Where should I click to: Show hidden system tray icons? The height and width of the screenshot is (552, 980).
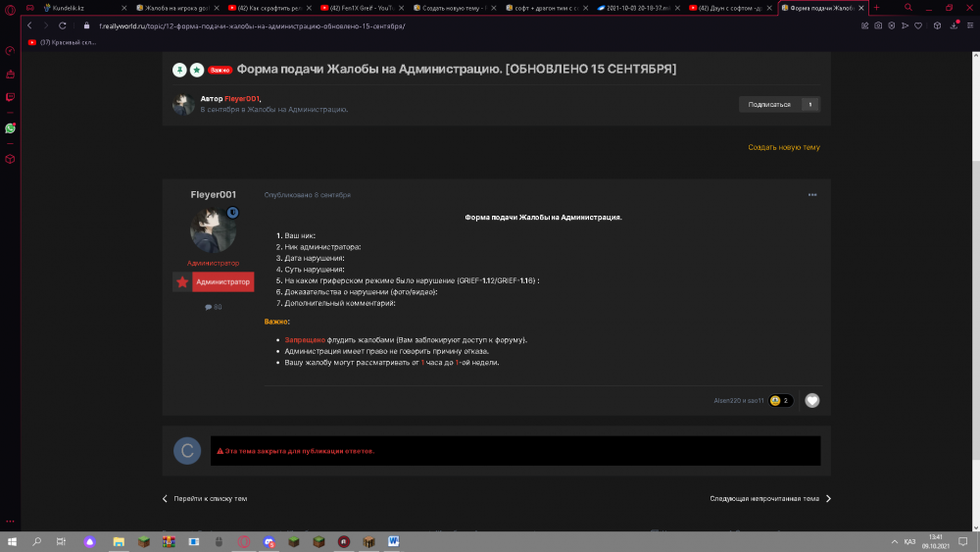tap(895, 541)
